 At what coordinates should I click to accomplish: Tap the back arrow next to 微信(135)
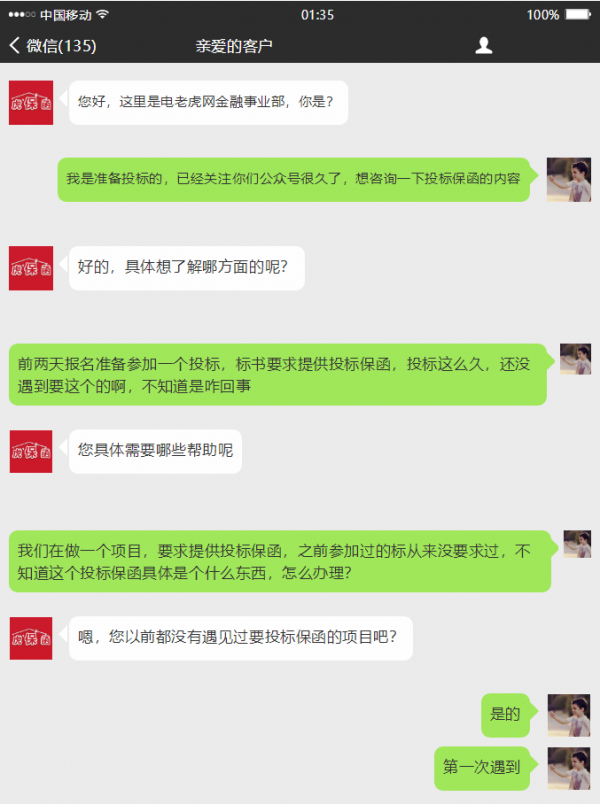[14, 46]
